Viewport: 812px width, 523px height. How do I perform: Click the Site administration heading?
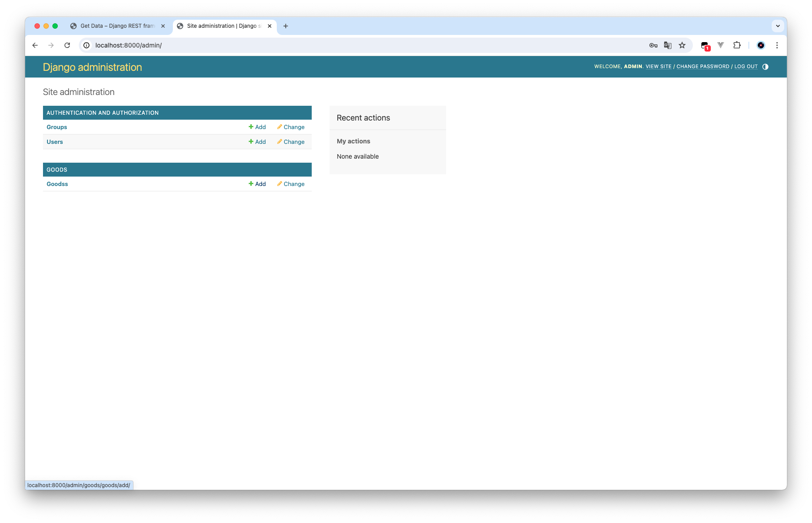pos(79,92)
